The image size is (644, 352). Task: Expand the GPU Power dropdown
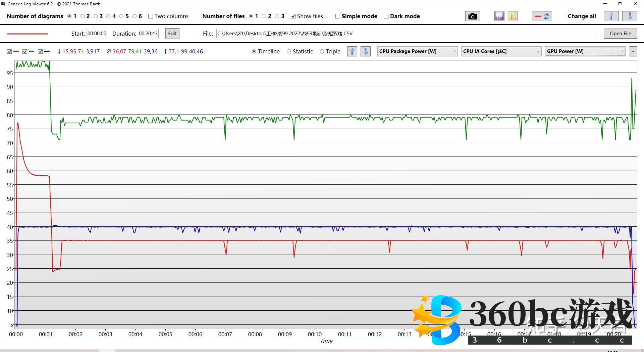[x=585, y=51]
